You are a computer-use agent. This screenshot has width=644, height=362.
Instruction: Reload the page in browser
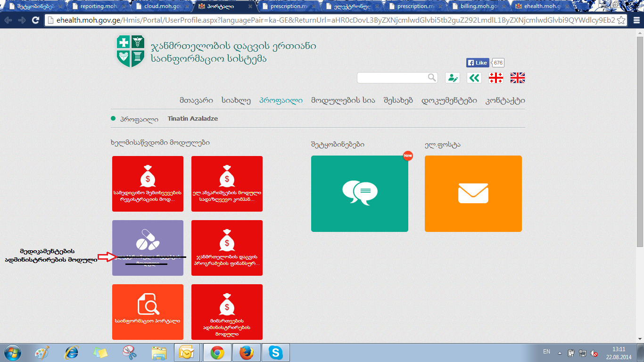(35, 20)
